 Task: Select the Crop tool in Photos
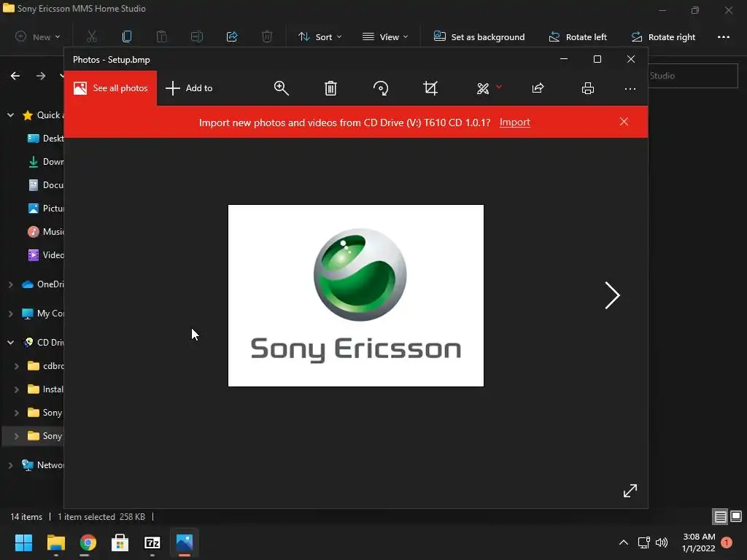(x=430, y=88)
